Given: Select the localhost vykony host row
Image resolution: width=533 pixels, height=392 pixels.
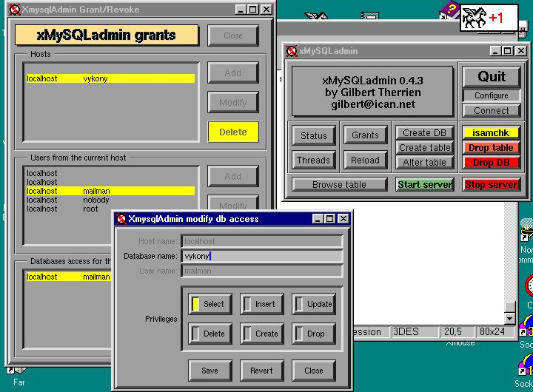Looking at the screenshot, I should tap(110, 78).
